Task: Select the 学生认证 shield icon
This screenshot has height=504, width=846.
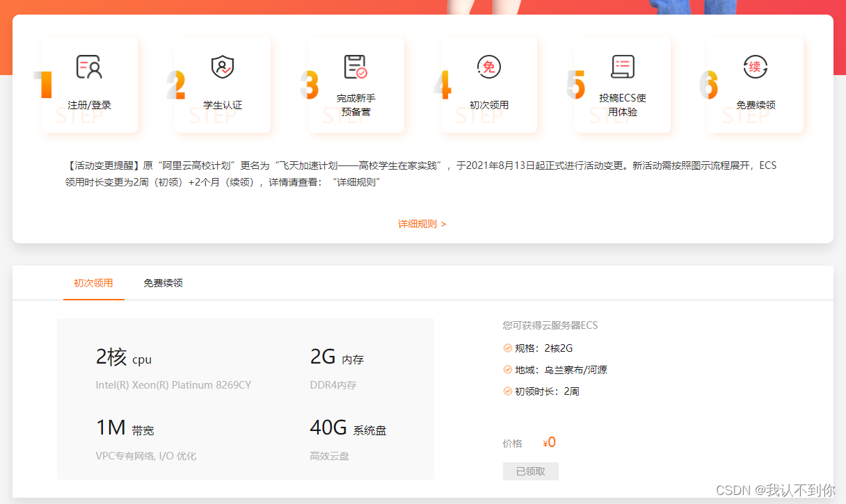Action: (223, 66)
